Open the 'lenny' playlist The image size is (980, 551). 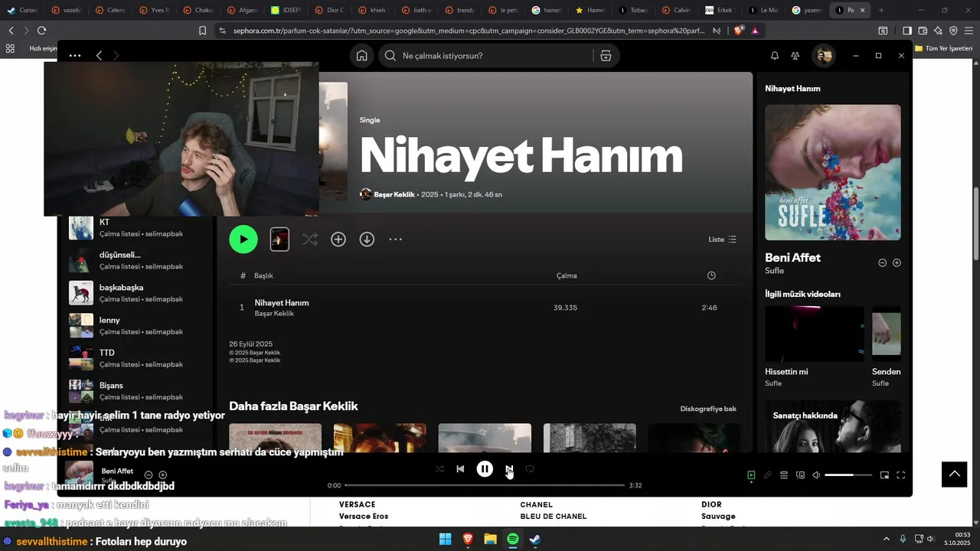138,326
